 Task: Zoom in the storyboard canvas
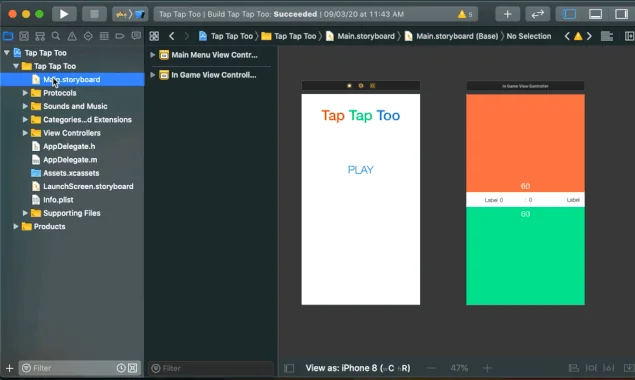(488, 368)
